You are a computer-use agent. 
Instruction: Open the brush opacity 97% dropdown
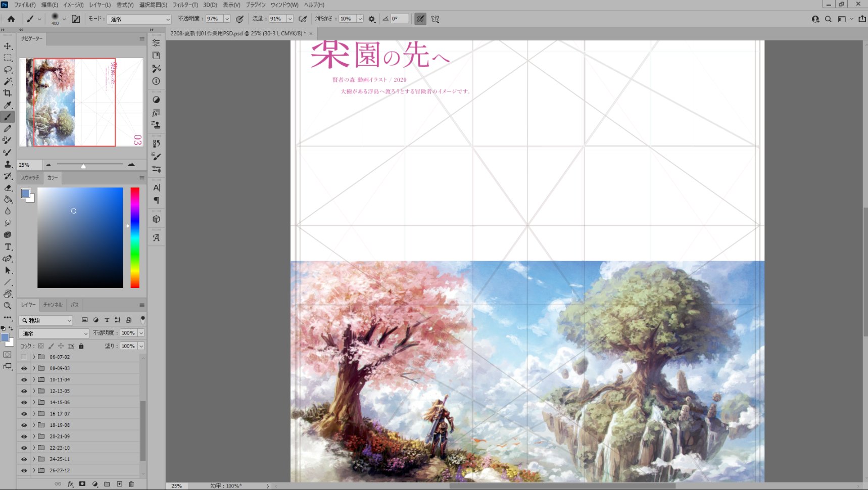[x=227, y=19]
